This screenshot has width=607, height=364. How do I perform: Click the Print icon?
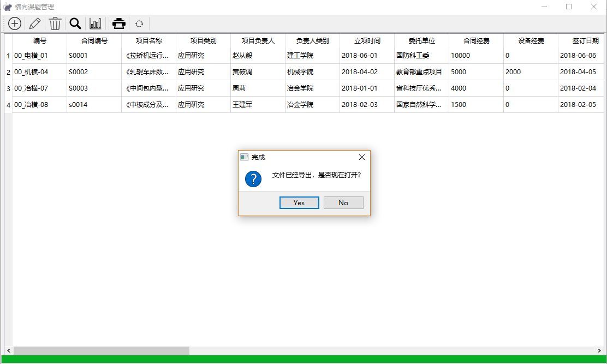click(118, 23)
